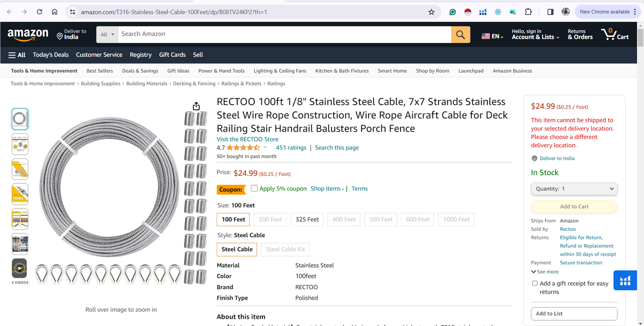The image size is (644, 326).
Task: Select the first cable coil thumbnail
Action: (x=20, y=119)
